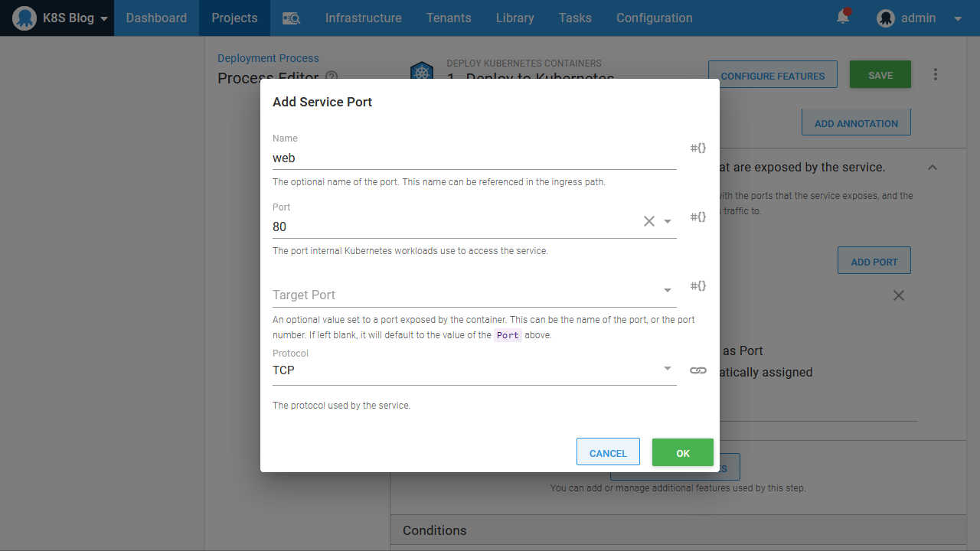Click the variable binding icon beside Name field
The height and width of the screenshot is (551, 980).
697,148
